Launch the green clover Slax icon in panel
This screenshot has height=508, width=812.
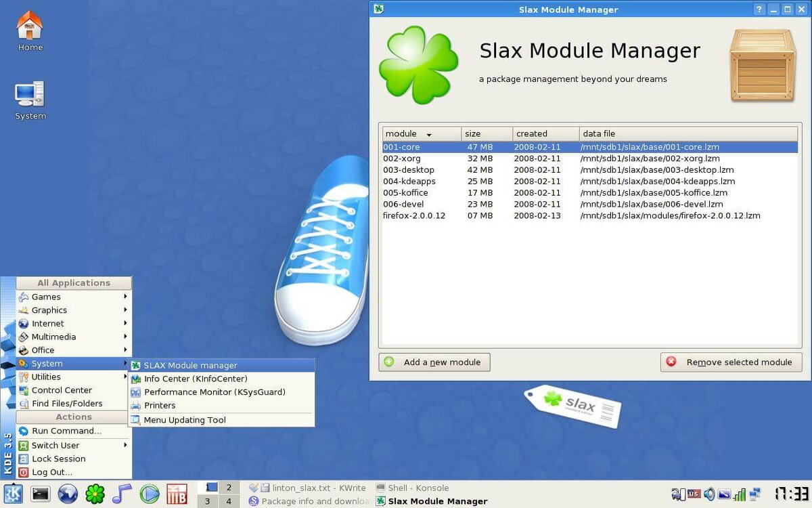(95, 494)
